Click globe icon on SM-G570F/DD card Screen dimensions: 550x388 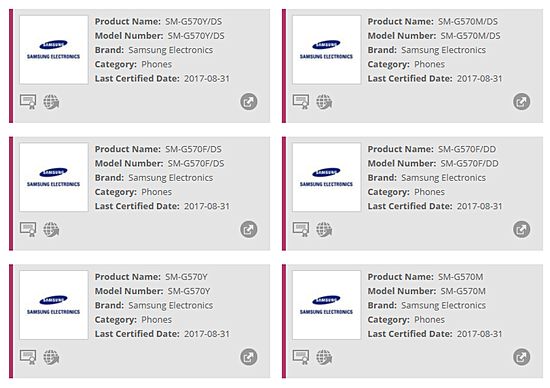pos(324,229)
